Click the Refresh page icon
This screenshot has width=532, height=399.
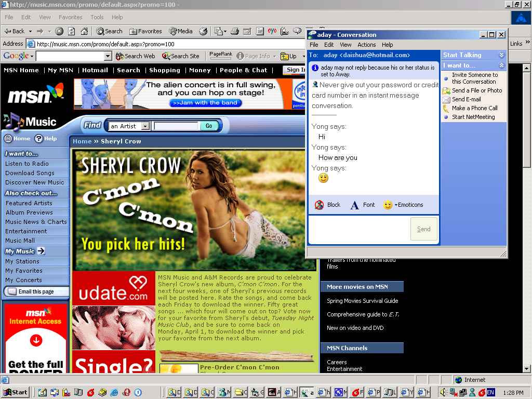tap(71, 31)
